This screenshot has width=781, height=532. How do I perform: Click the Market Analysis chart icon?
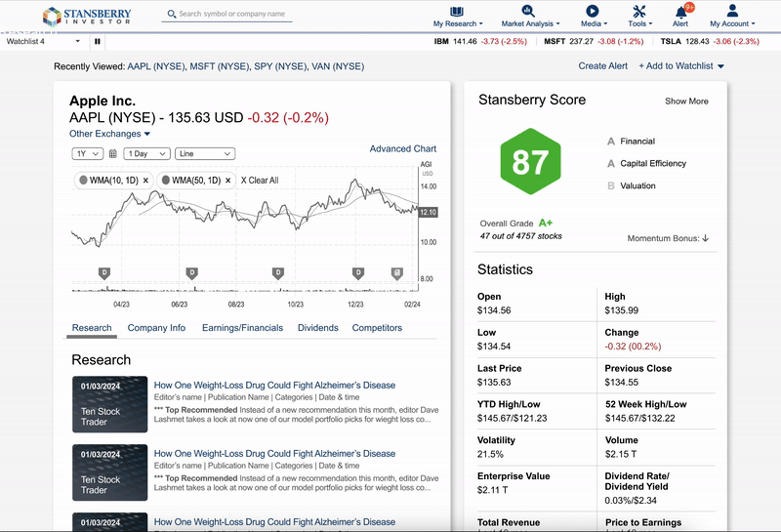pyautogui.click(x=528, y=11)
